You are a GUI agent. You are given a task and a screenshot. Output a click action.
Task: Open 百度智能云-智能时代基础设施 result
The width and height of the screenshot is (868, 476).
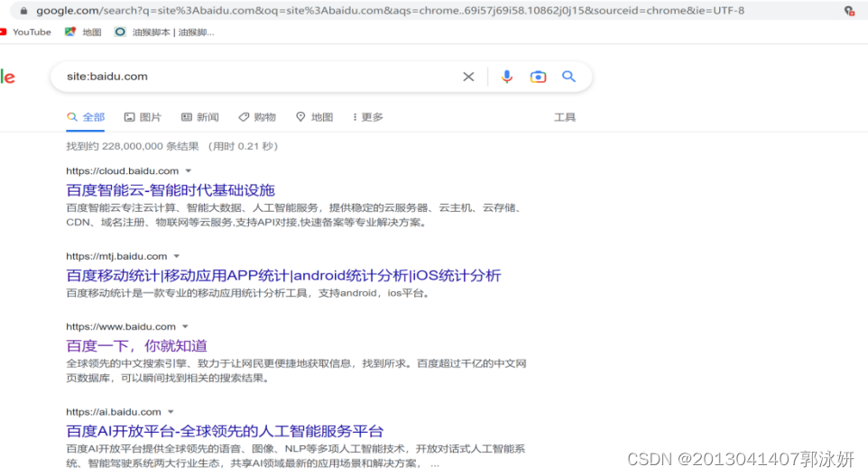tap(171, 190)
